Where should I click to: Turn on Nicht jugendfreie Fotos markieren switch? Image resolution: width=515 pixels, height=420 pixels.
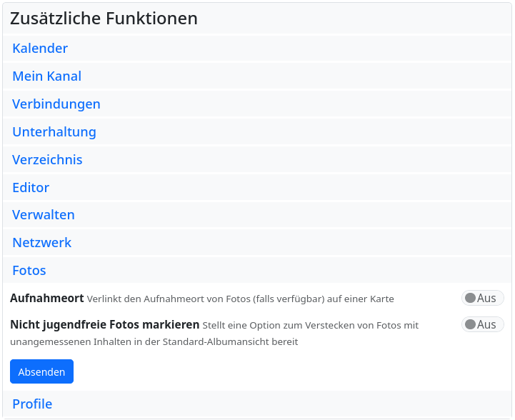pyautogui.click(x=482, y=324)
